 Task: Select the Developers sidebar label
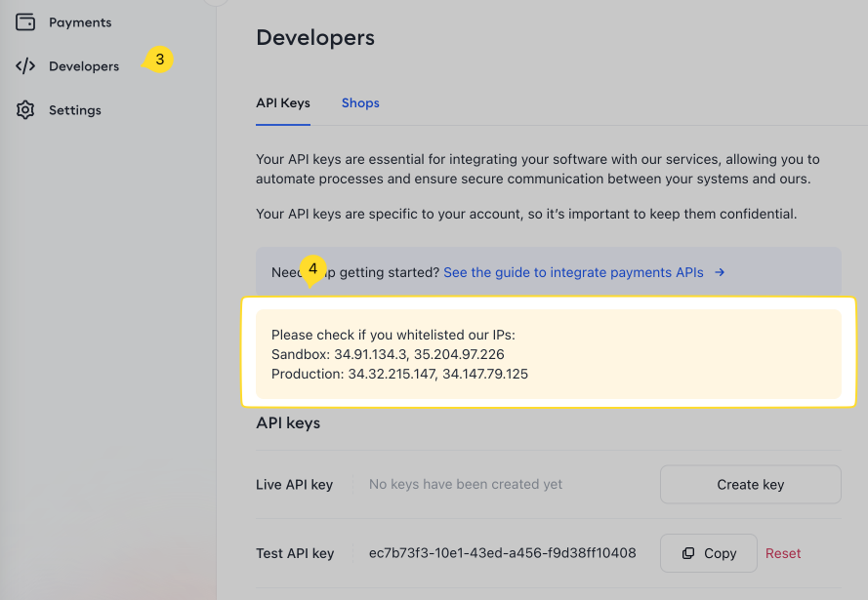84,66
